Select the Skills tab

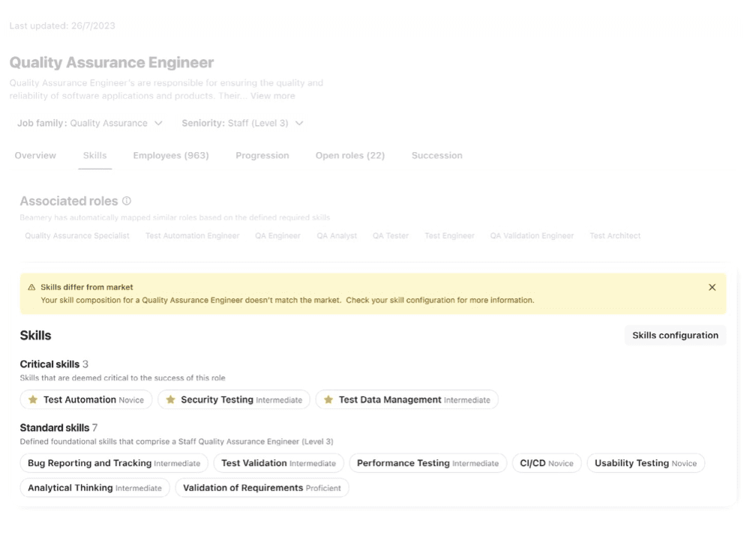[95, 156]
